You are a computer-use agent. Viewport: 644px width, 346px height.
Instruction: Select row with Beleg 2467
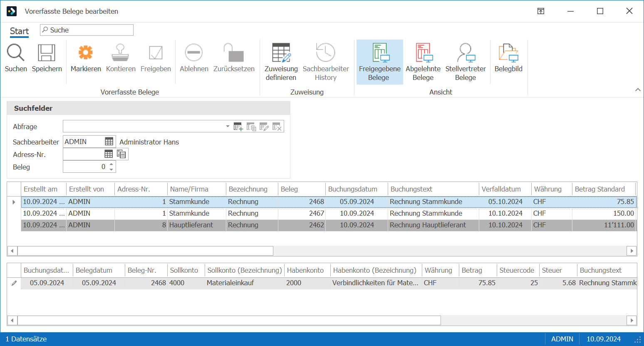point(329,213)
